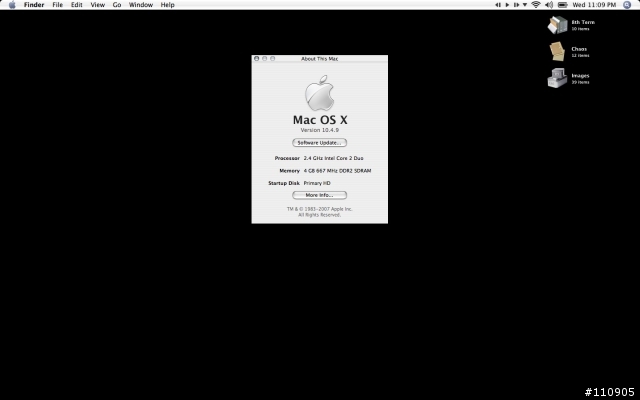
Task: Click the Version 10.4.9 text
Action: click(320, 130)
